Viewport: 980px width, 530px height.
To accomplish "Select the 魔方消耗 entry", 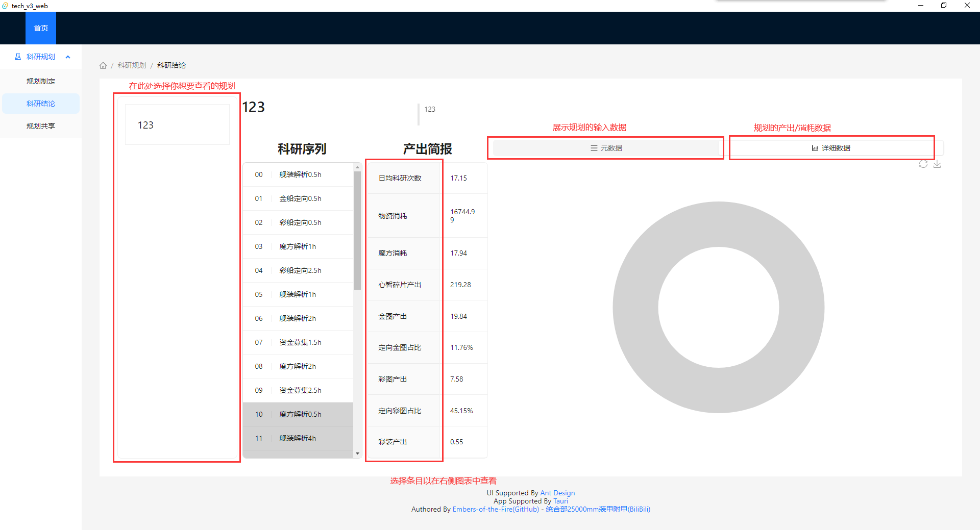I will [404, 253].
